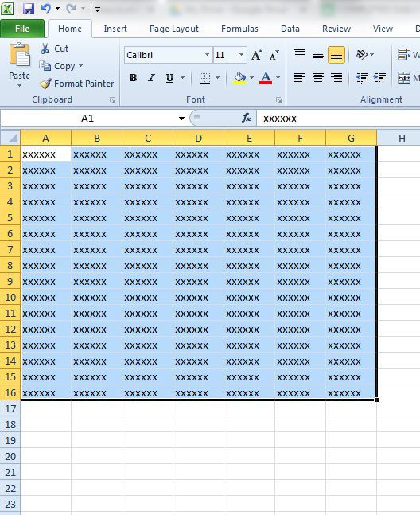This screenshot has width=420, height=515.
Task: Click the Borders icon
Action: 204,78
